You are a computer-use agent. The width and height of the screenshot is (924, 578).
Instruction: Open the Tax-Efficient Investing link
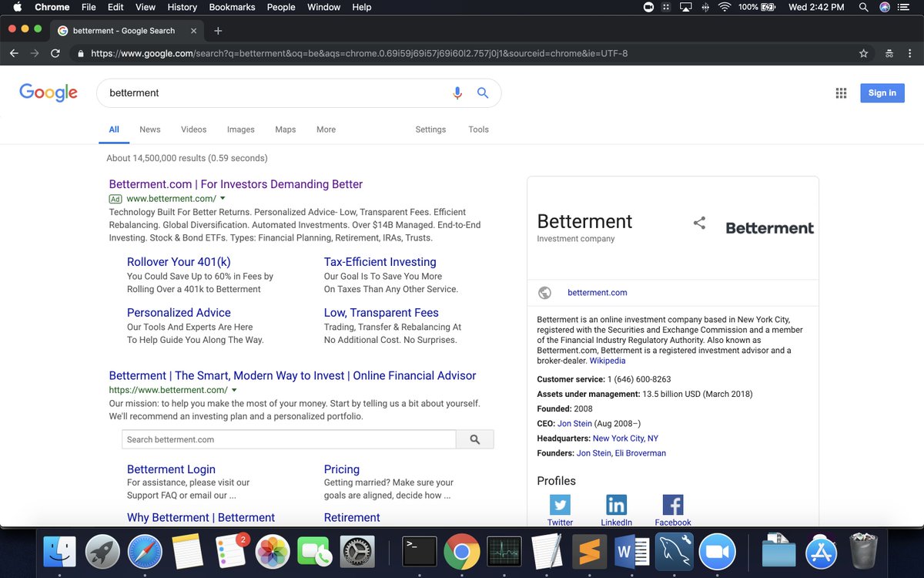pyautogui.click(x=380, y=262)
